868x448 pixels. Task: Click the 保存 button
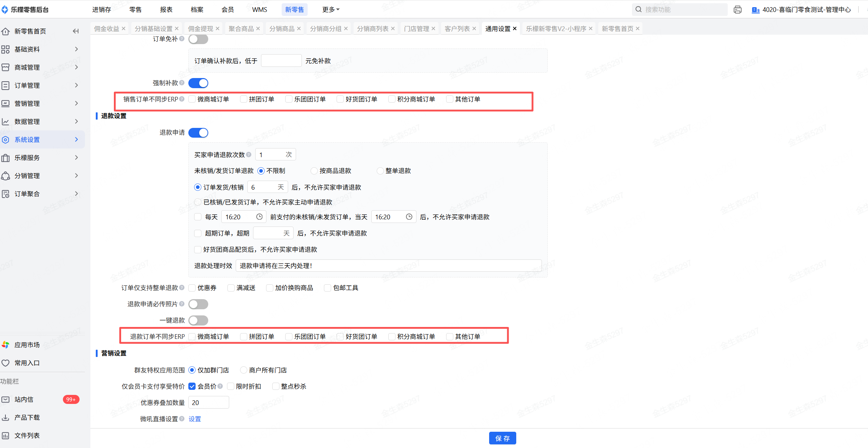click(x=502, y=438)
